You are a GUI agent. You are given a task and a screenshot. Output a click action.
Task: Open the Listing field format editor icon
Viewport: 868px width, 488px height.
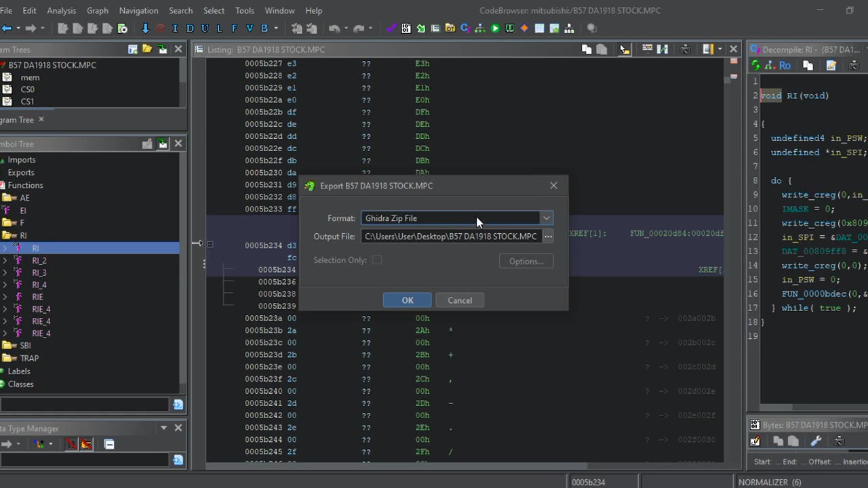648,49
